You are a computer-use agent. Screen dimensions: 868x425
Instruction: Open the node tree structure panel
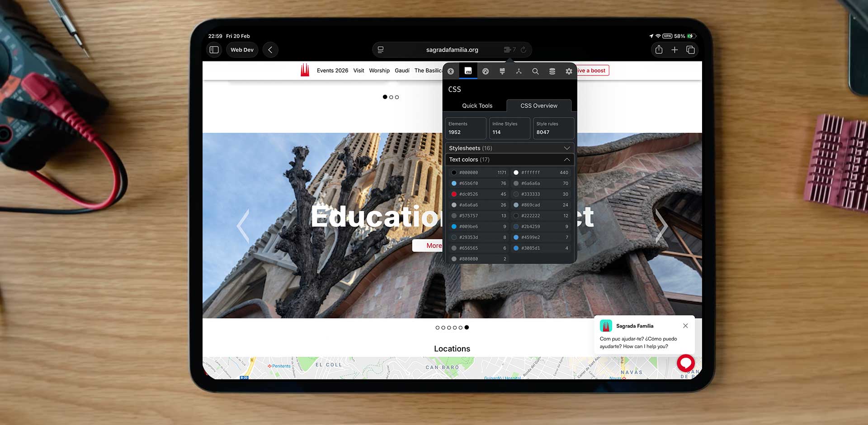519,71
